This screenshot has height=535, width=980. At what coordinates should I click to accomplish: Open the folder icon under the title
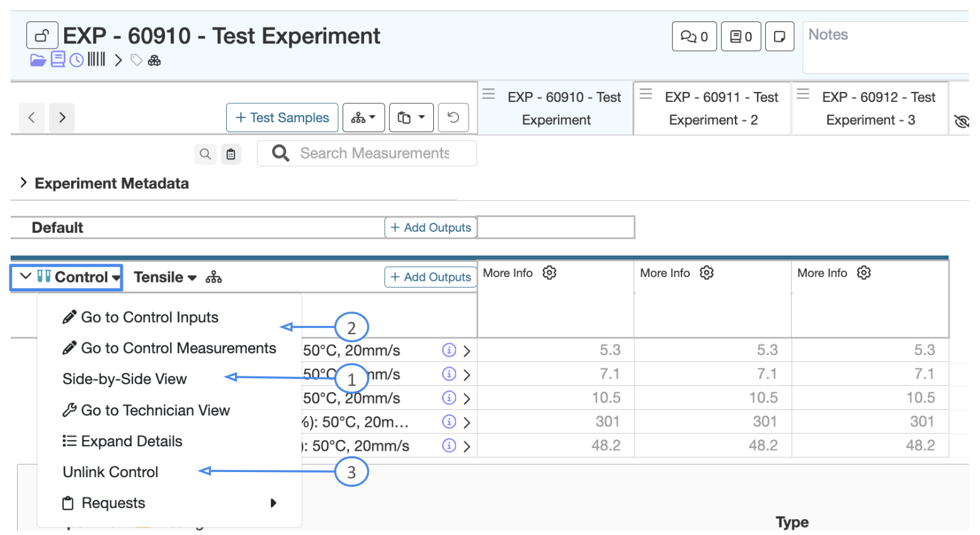coord(38,60)
